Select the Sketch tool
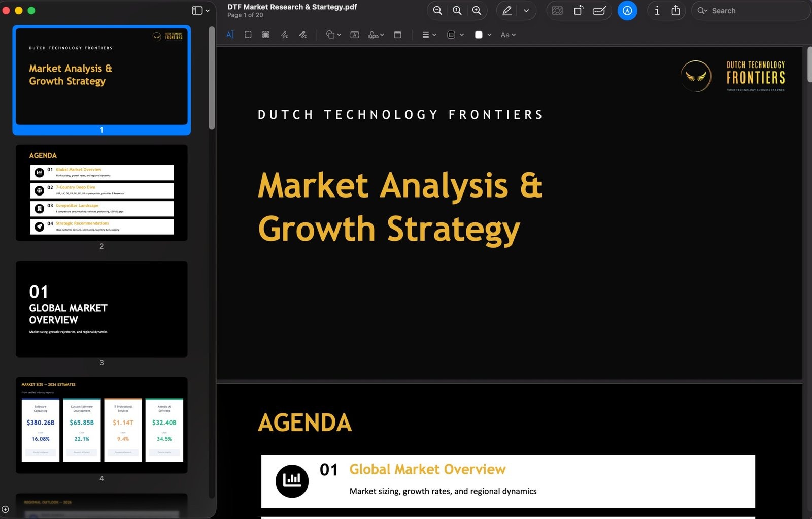The width and height of the screenshot is (812, 519). 284,35
